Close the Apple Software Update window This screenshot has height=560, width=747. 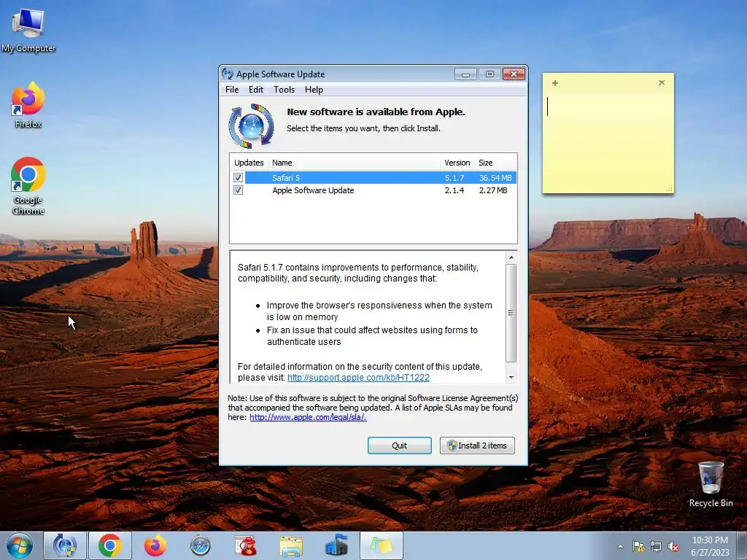tap(514, 74)
